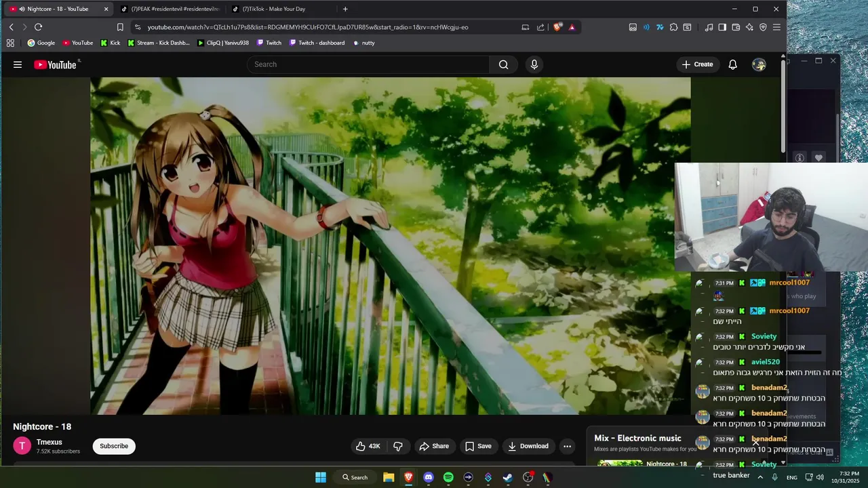Open ENG language switcher in taskbar
Screen dimensions: 868x488
[x=791, y=478]
